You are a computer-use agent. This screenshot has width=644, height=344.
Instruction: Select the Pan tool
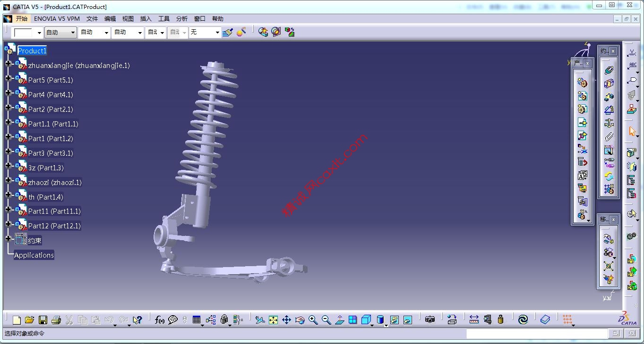click(x=286, y=320)
